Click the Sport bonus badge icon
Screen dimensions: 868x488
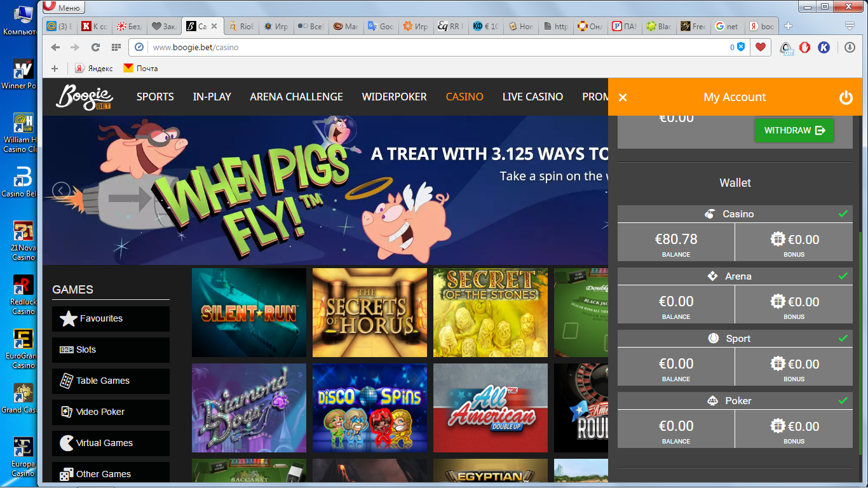coord(777,364)
